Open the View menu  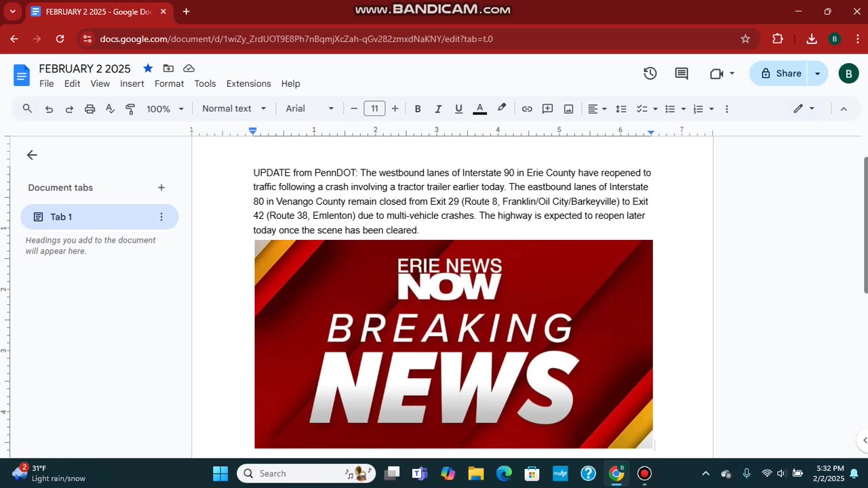[x=100, y=83]
